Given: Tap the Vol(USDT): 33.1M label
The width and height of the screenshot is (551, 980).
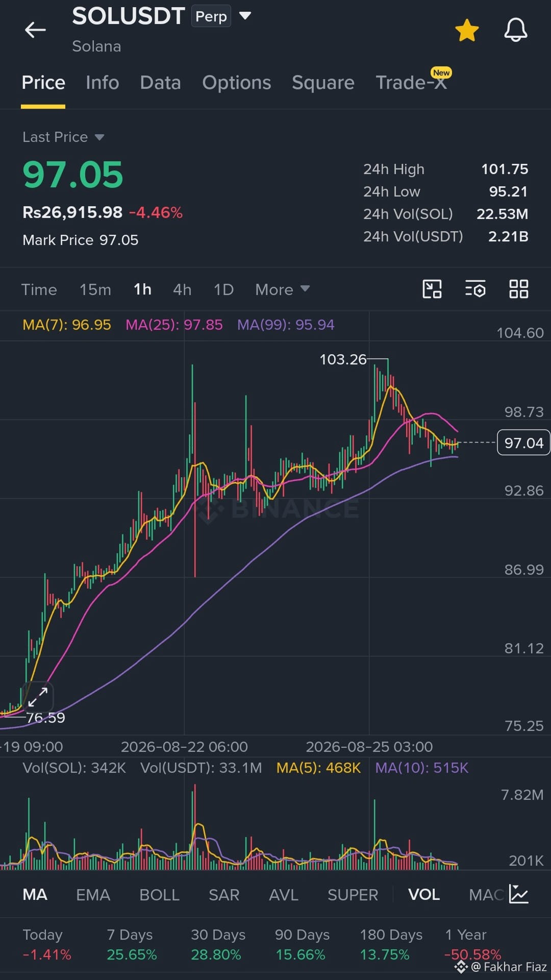Looking at the screenshot, I should pyautogui.click(x=201, y=768).
